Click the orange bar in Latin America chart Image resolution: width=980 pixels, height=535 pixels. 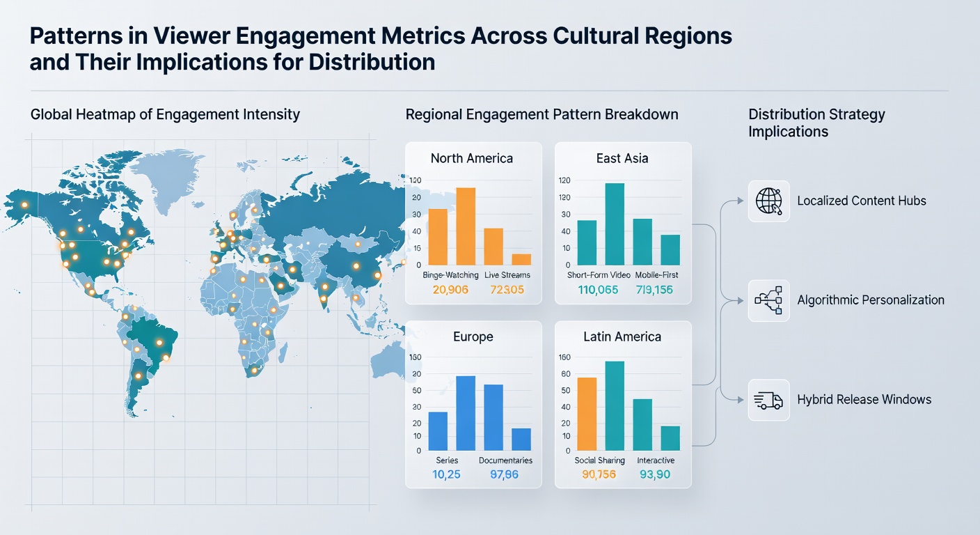pyautogui.click(x=587, y=414)
